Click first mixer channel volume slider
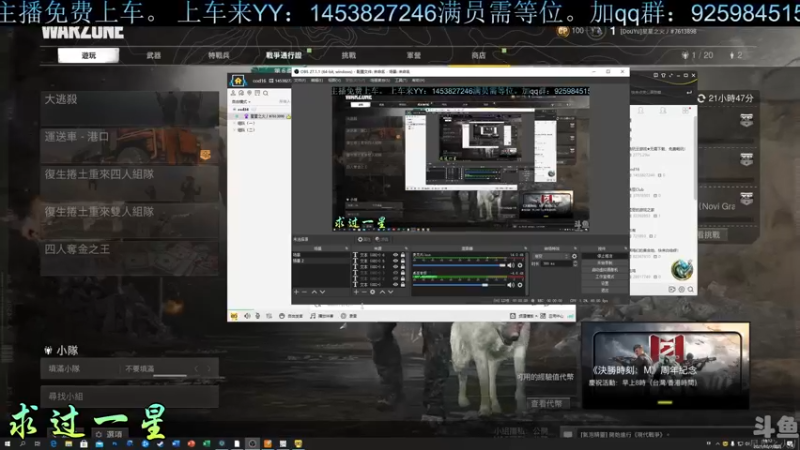The image size is (800, 450). 459,265
